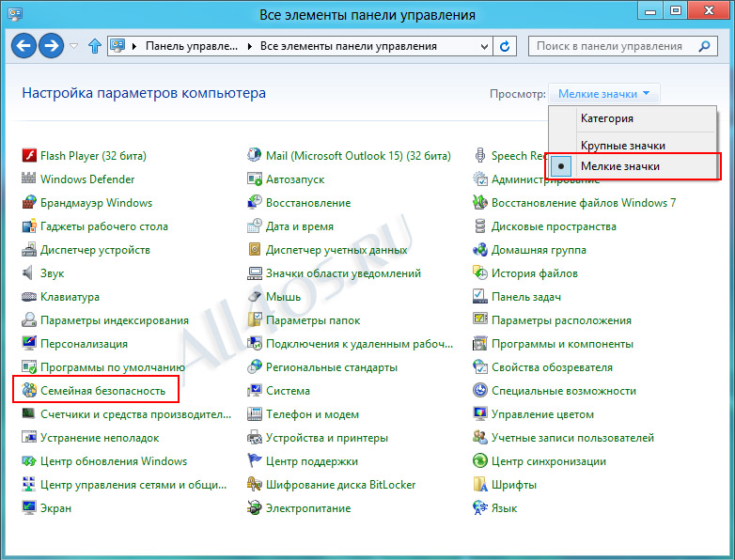Image resolution: width=735 pixels, height=560 pixels.
Task: Open Программы и компоненты link
Action: pos(562,344)
